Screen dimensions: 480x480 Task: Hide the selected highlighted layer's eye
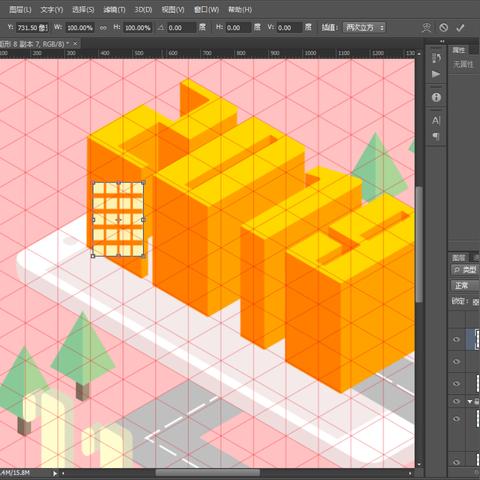(456, 339)
